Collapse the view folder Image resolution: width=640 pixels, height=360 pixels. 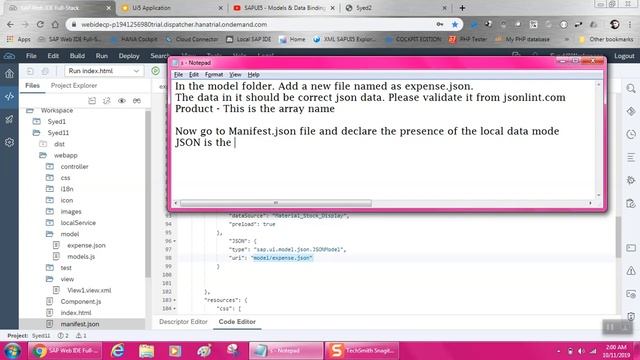(x=50, y=279)
